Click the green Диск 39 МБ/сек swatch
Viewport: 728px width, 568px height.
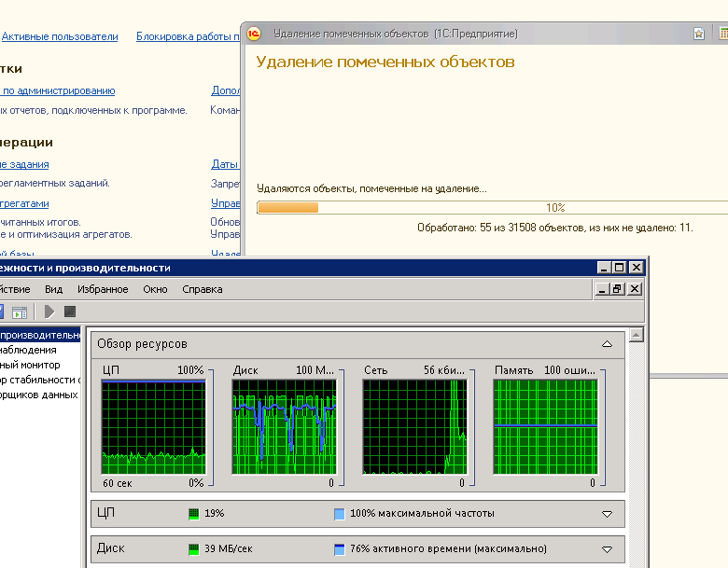coord(193,549)
